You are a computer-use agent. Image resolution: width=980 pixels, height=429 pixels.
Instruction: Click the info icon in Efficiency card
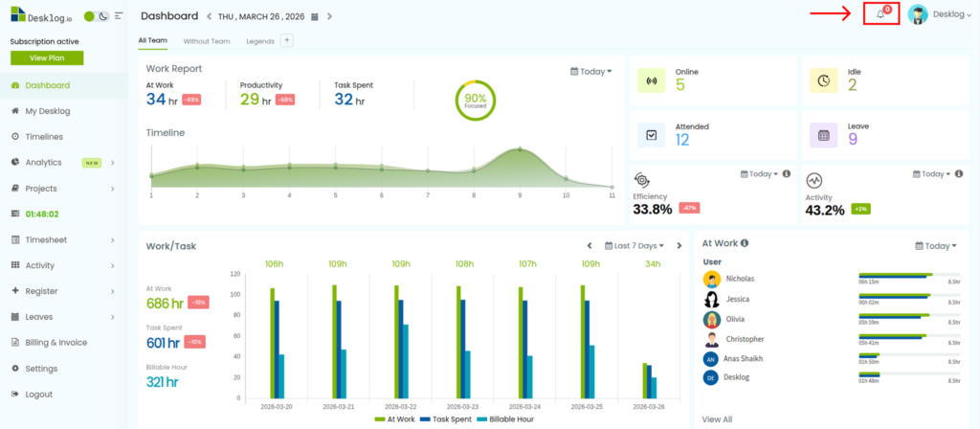pyautogui.click(x=787, y=174)
